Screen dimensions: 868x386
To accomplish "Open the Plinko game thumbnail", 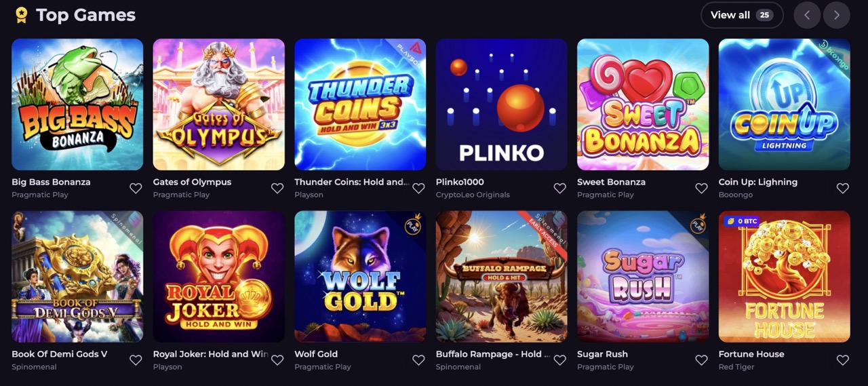I will (501, 104).
